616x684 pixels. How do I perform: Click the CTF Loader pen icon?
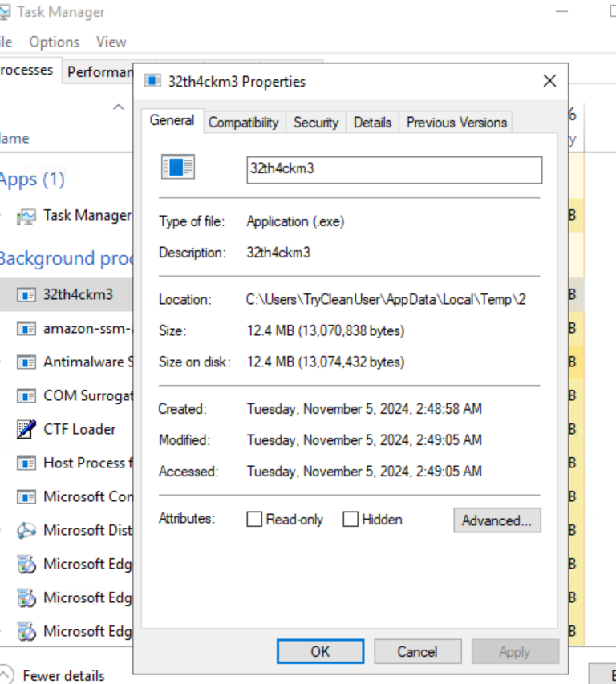pyautogui.click(x=26, y=429)
